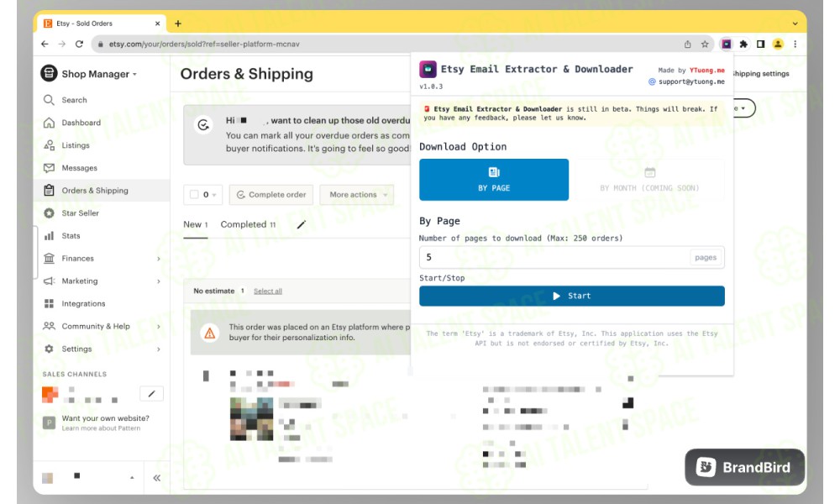The height and width of the screenshot is (504, 840).
Task: Click the Start download button
Action: click(571, 296)
